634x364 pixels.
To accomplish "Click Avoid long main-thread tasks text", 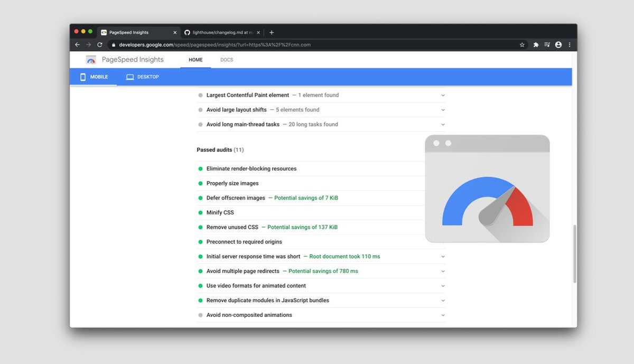I will (243, 125).
